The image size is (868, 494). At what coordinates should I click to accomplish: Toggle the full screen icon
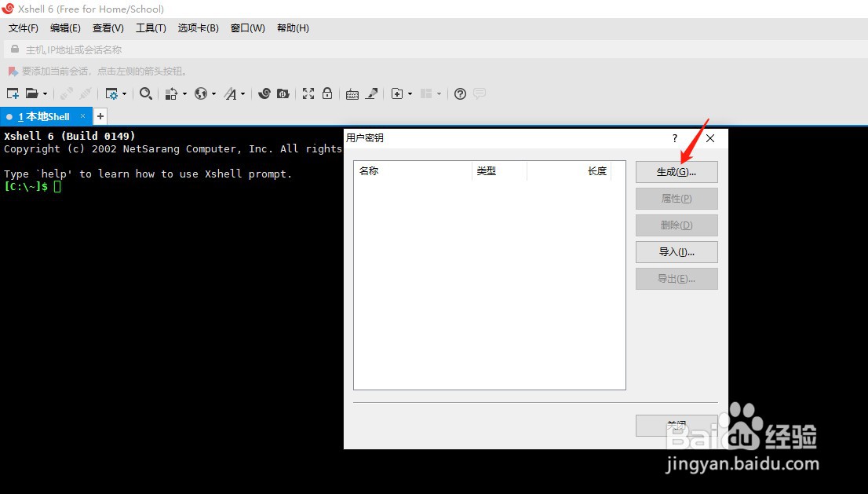(x=309, y=93)
